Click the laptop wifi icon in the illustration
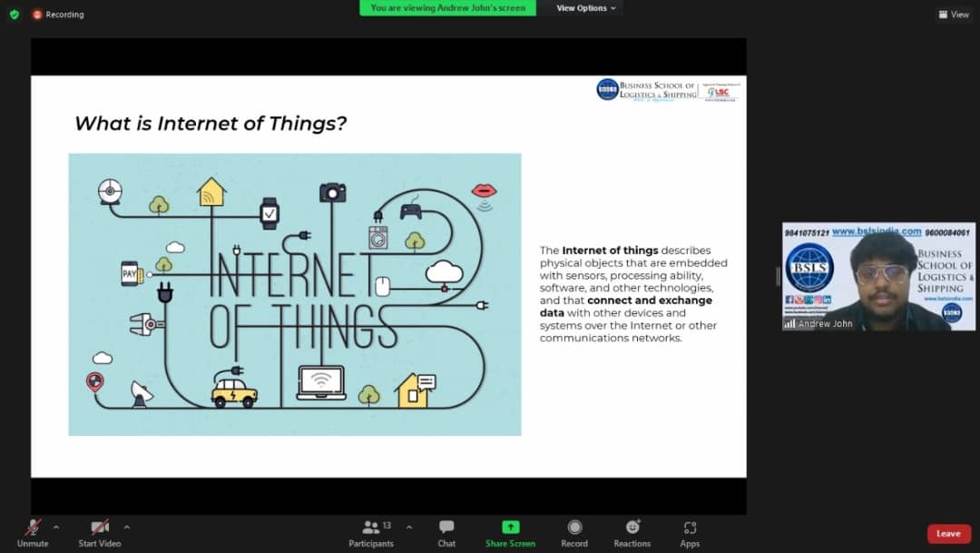 click(321, 382)
